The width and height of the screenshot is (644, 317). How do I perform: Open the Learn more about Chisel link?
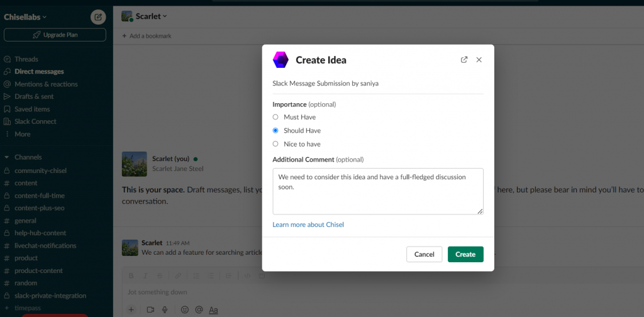[x=308, y=225]
